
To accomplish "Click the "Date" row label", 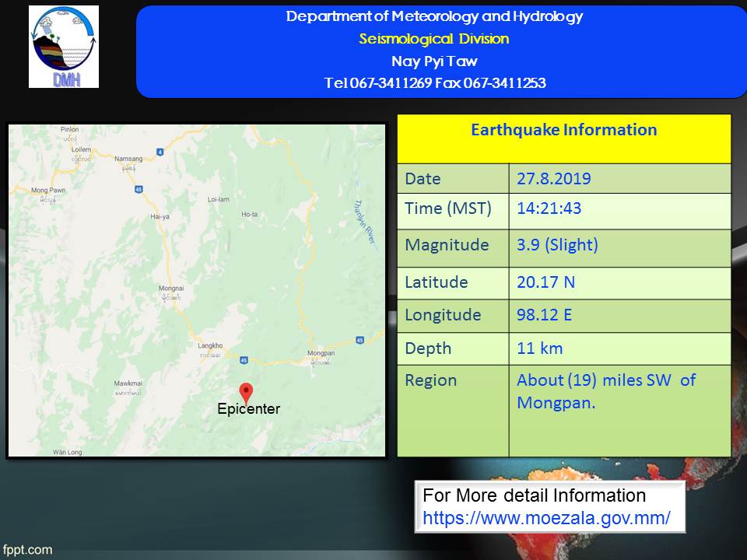I will click(423, 179).
